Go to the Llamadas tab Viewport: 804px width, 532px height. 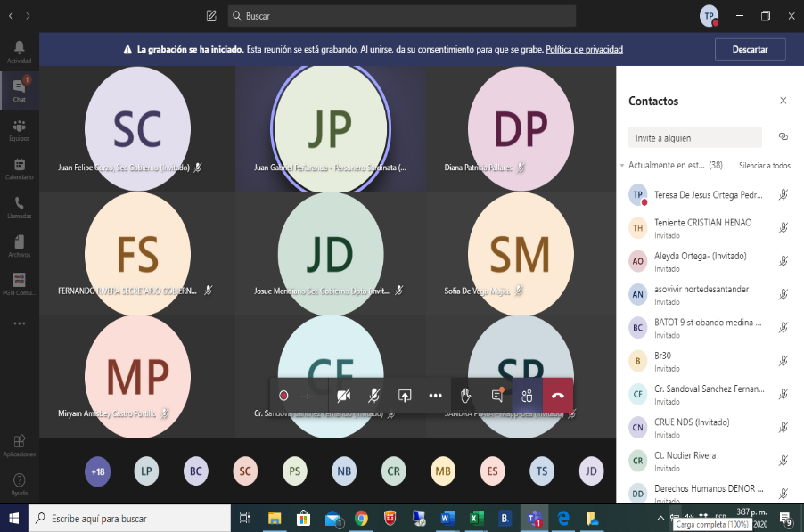pos(19,208)
